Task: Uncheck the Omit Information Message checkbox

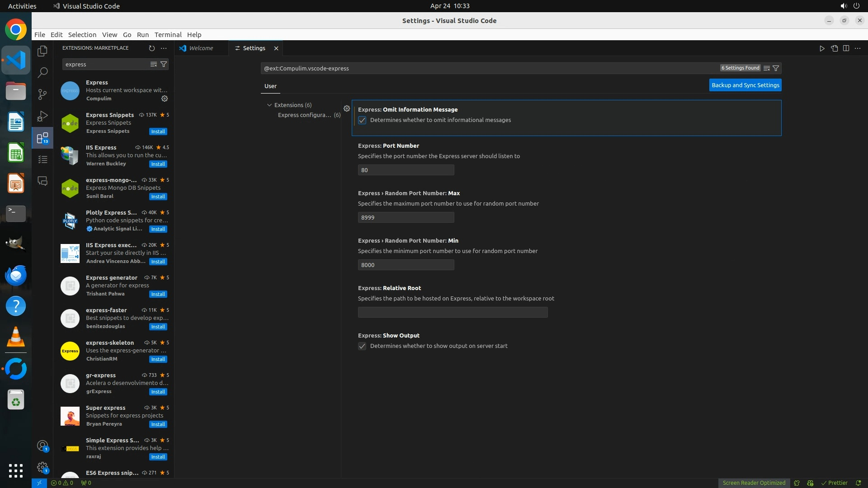Action: coord(362,120)
